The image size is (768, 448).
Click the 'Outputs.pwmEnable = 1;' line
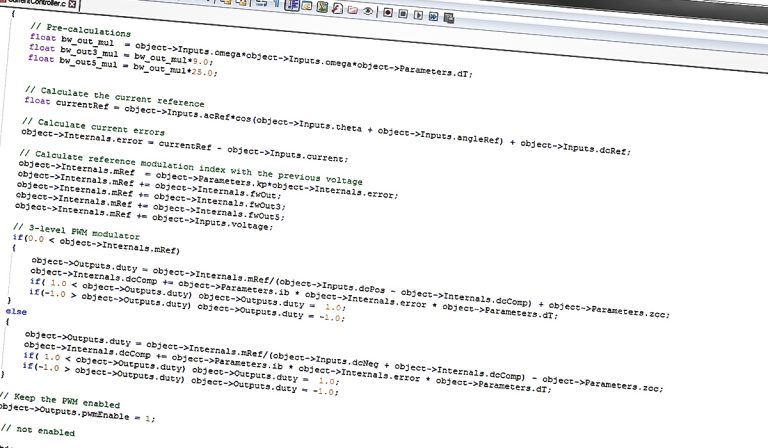pos(77,413)
